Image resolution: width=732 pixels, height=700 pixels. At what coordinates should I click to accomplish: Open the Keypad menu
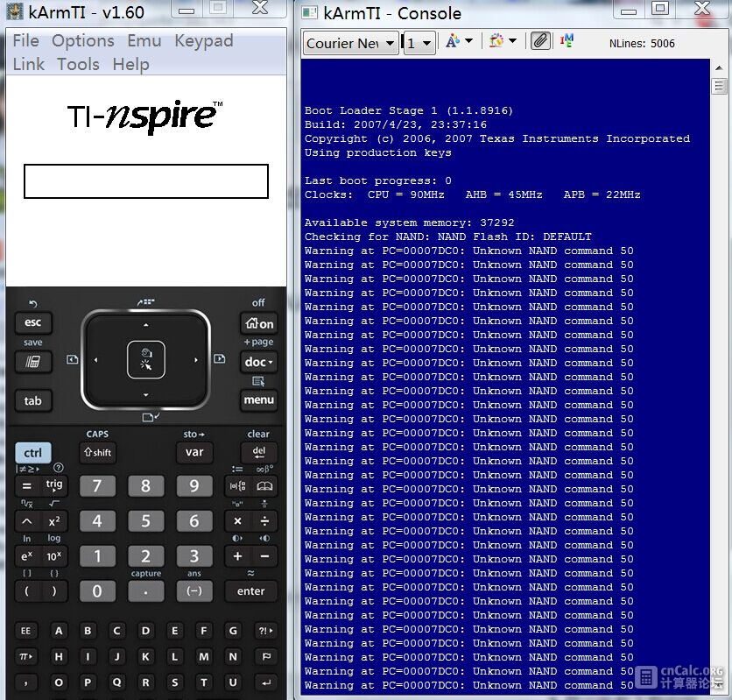[203, 40]
